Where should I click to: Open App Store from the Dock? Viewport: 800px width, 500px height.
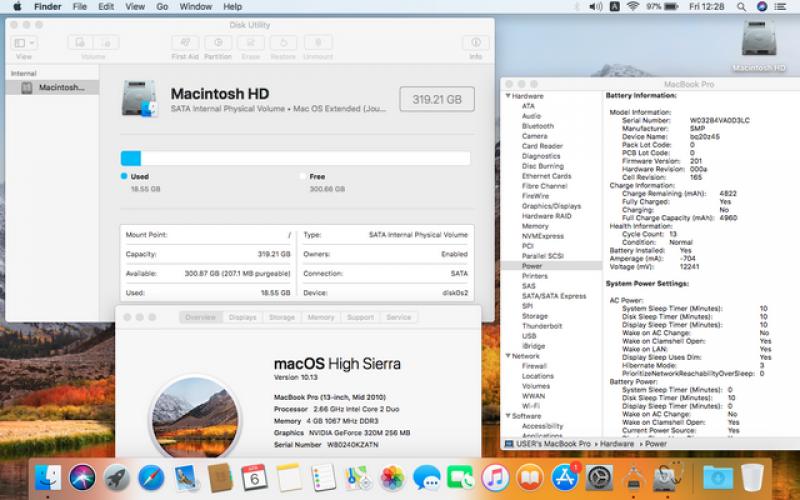pos(564,479)
